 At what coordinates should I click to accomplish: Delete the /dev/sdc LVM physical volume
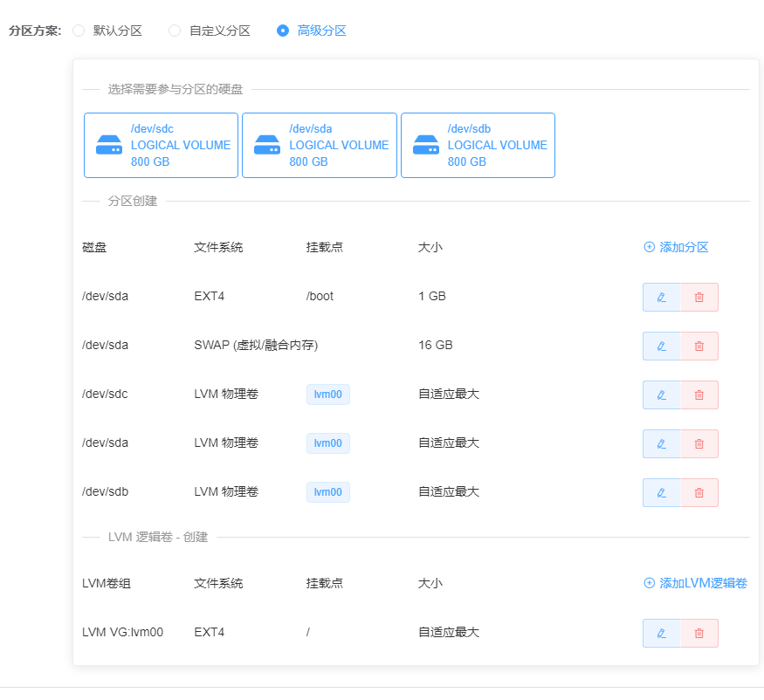point(699,395)
